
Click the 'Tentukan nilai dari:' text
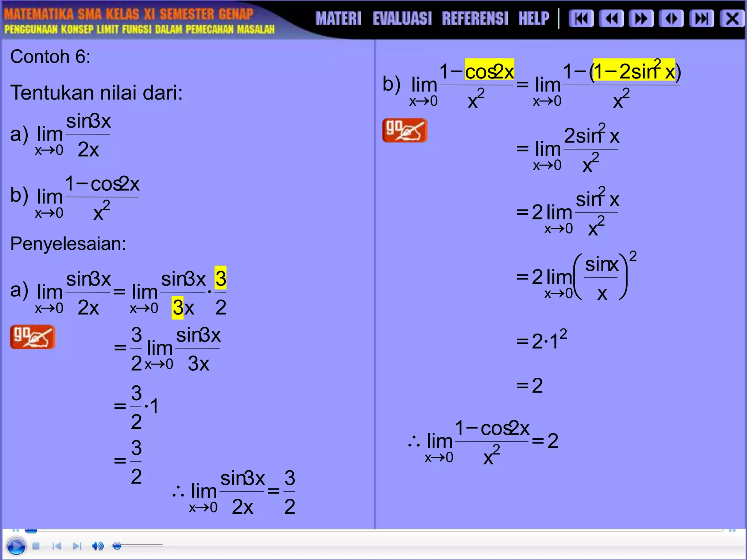tap(96, 93)
